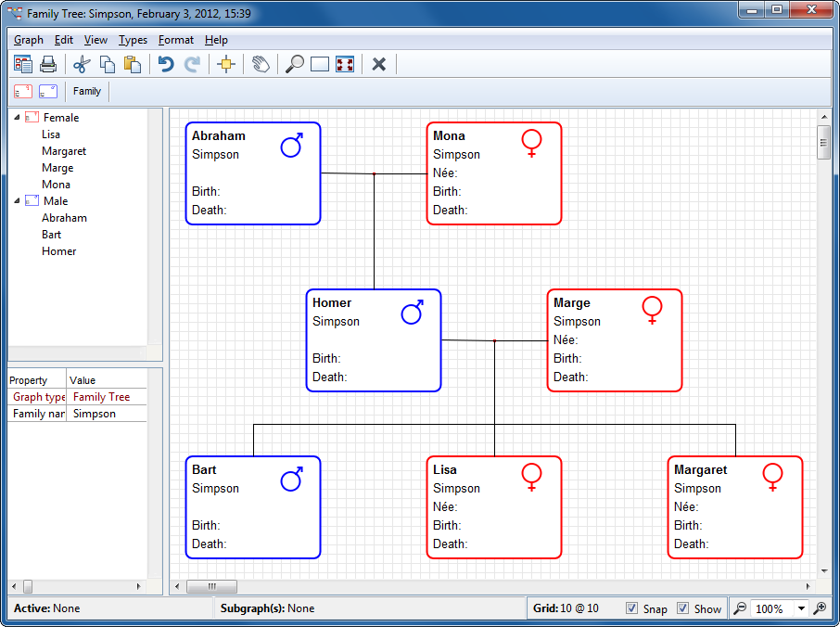This screenshot has width=840, height=627.
Task: Click the Print icon in toolbar
Action: coord(48,64)
